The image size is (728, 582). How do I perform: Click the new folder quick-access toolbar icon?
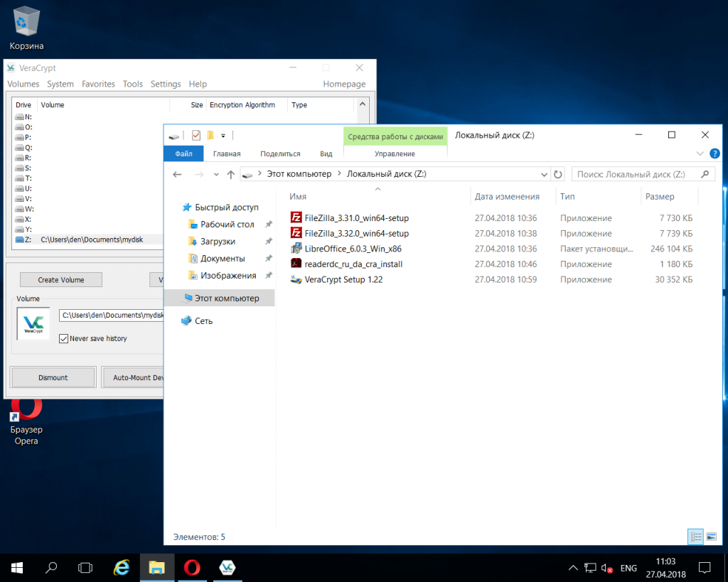point(210,136)
